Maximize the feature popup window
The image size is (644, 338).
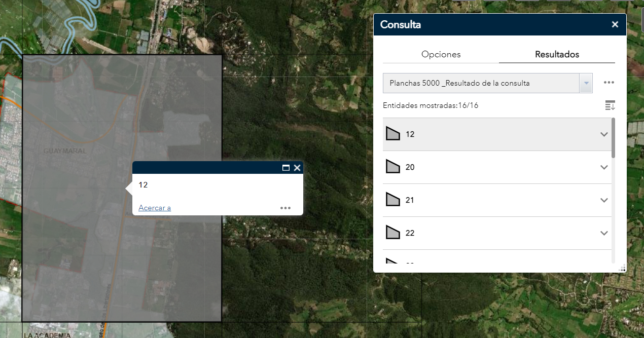pos(286,168)
